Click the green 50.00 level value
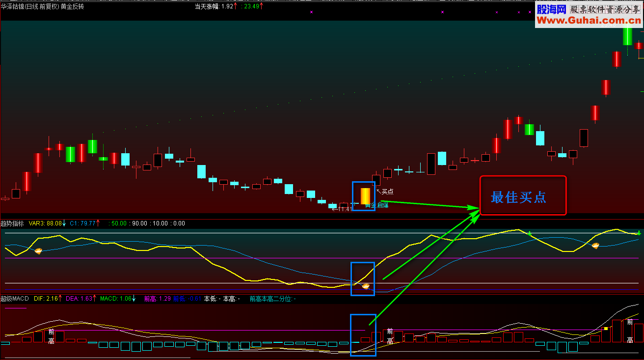The width and height of the screenshot is (644, 360). pos(118,223)
